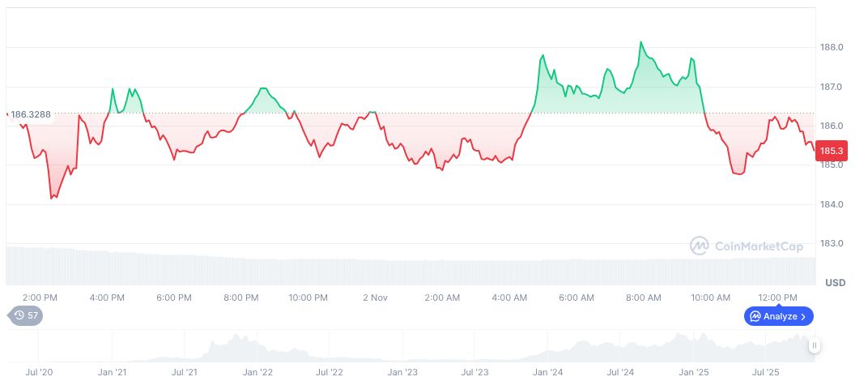Click the Analyze button
This screenshot has width=868, height=381.
click(778, 316)
